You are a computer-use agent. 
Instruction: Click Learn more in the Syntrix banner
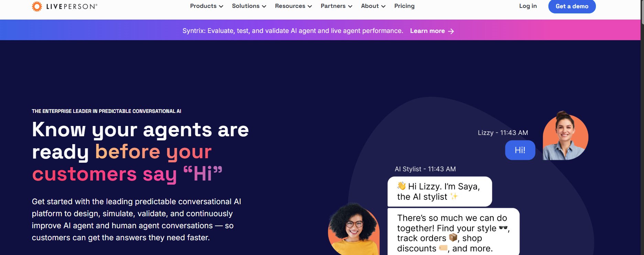(x=427, y=31)
